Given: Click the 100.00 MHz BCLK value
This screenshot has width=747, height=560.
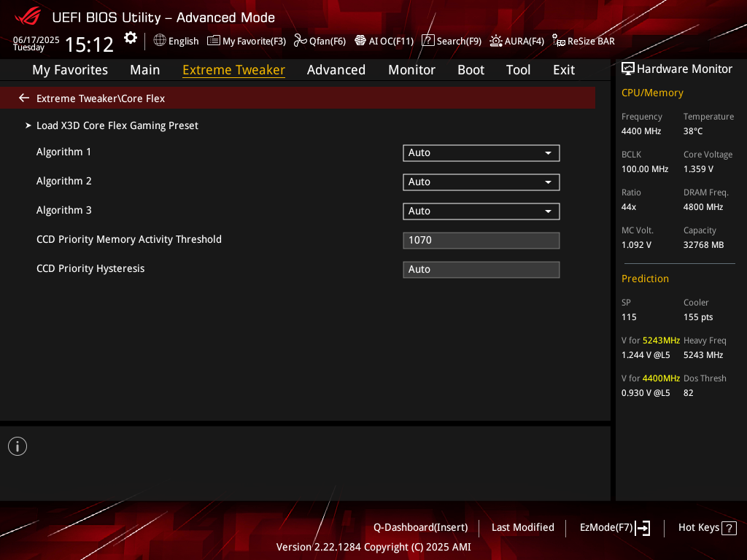Looking at the screenshot, I should pyautogui.click(x=645, y=169).
